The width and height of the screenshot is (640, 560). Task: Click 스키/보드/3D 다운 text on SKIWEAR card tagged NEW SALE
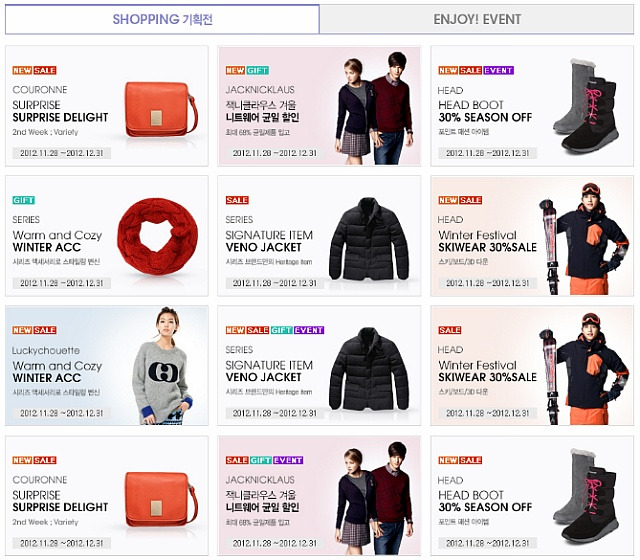(463, 262)
